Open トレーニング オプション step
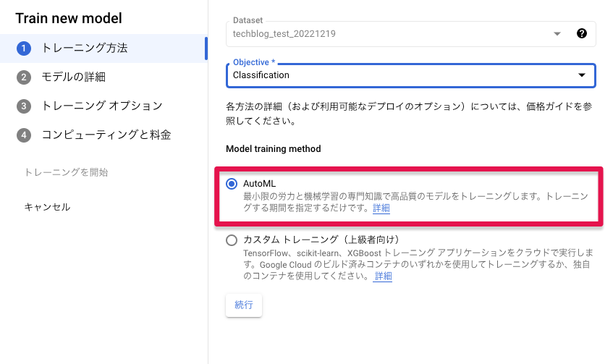 pos(101,106)
